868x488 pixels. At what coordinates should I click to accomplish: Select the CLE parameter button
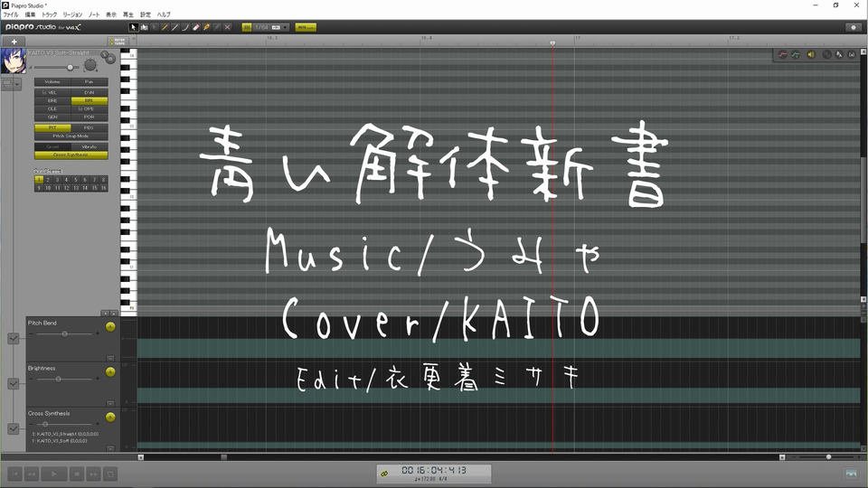[x=52, y=109]
